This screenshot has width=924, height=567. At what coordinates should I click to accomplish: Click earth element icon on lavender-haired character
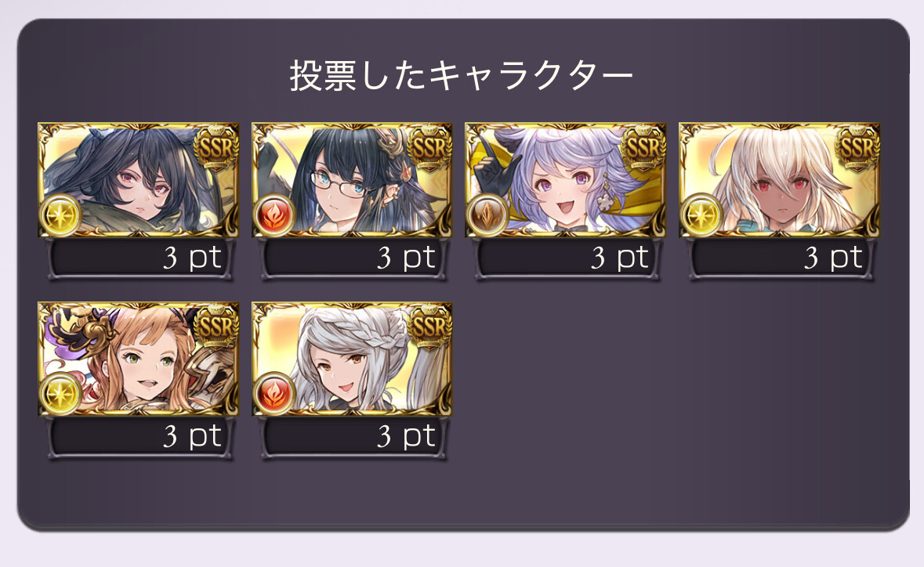[487, 215]
